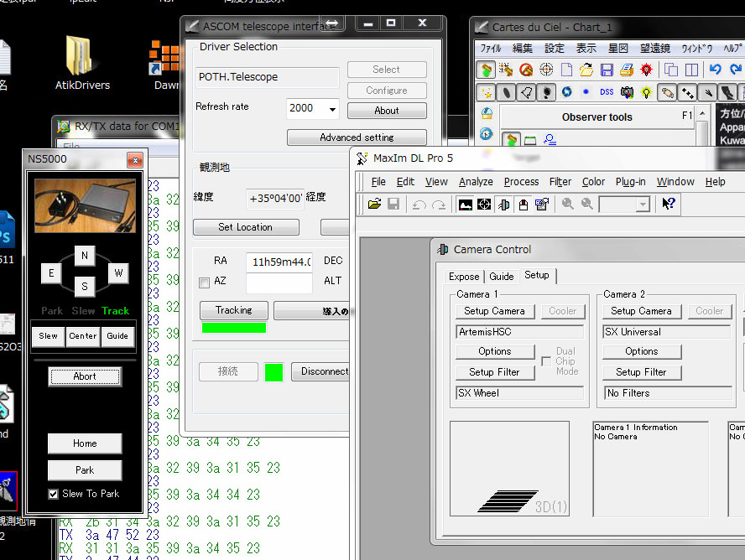Toggle Camera Control icon in MaxIm DL

pos(503,205)
